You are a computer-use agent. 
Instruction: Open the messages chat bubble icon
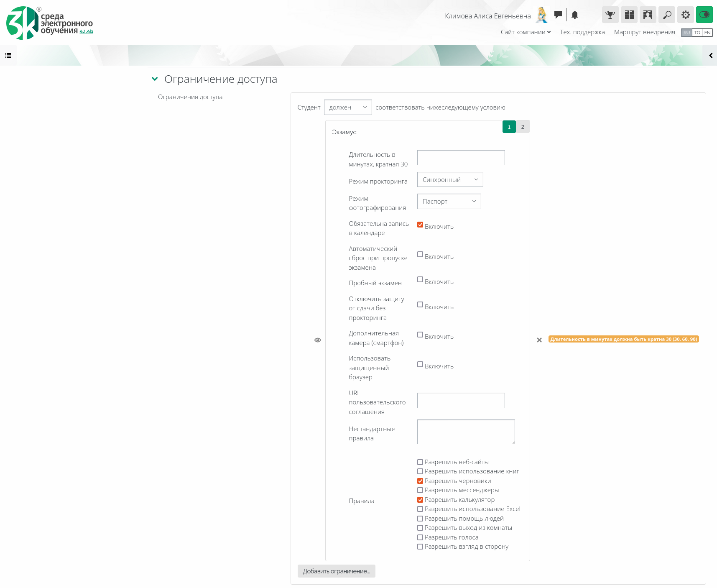(x=558, y=15)
